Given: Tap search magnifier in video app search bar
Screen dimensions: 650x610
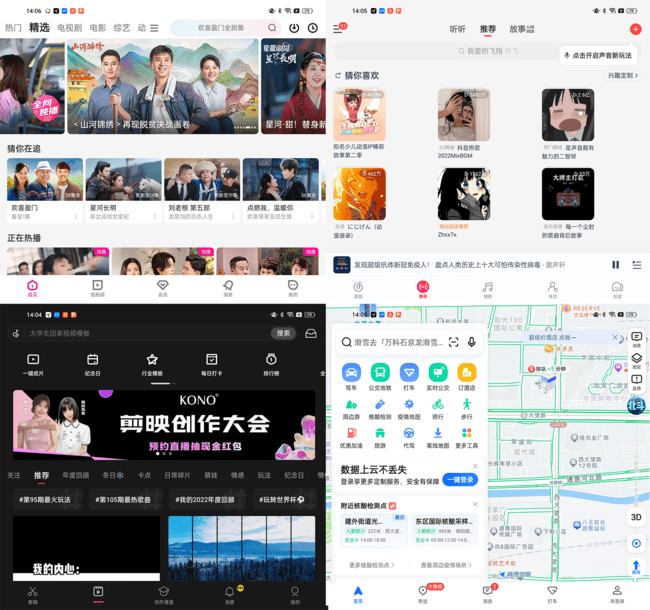Looking at the screenshot, I should (x=272, y=28).
